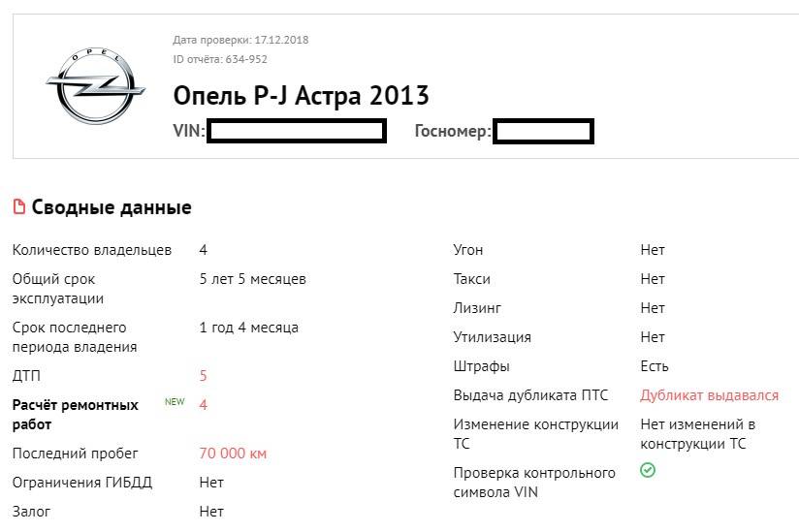
Task: Click the red document icon beside Сводные данные
Action: [18, 207]
